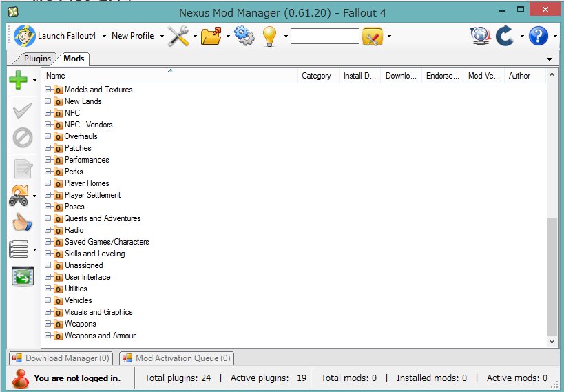Expand the New Lands category
564x392 pixels.
click(48, 101)
